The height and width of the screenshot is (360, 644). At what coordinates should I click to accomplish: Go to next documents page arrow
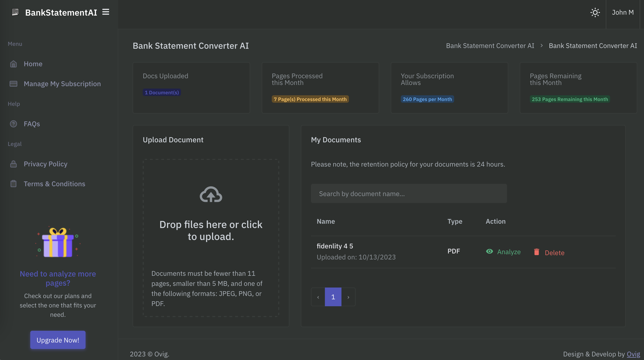[348, 297]
